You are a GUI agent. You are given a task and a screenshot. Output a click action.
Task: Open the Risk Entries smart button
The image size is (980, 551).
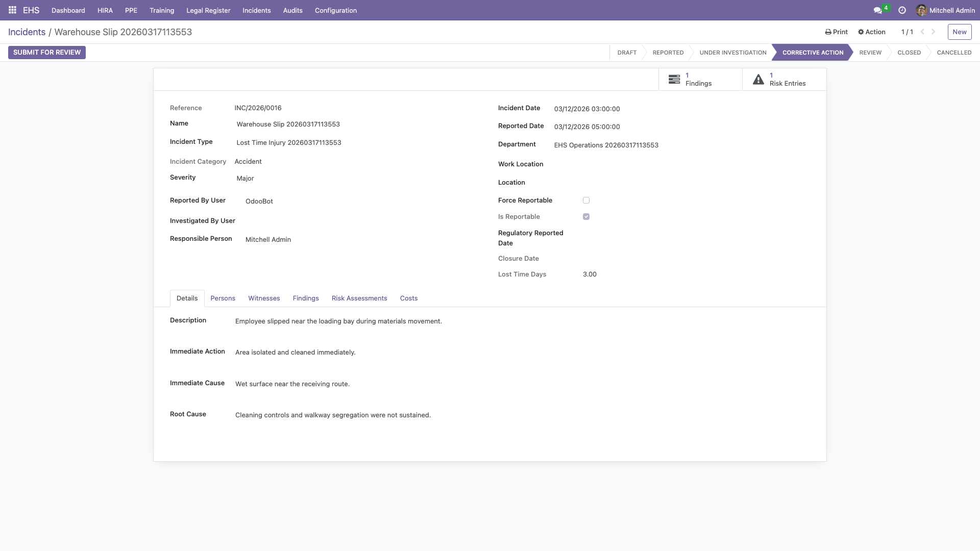[785, 79]
